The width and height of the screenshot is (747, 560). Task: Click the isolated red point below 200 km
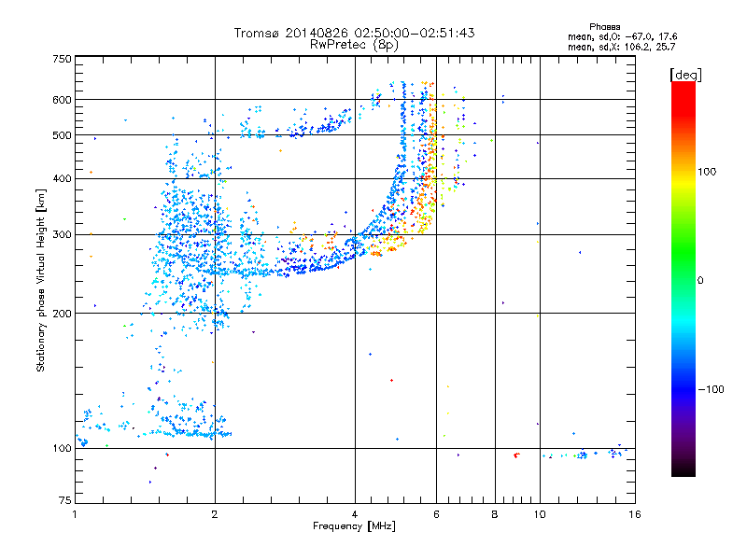[391, 381]
